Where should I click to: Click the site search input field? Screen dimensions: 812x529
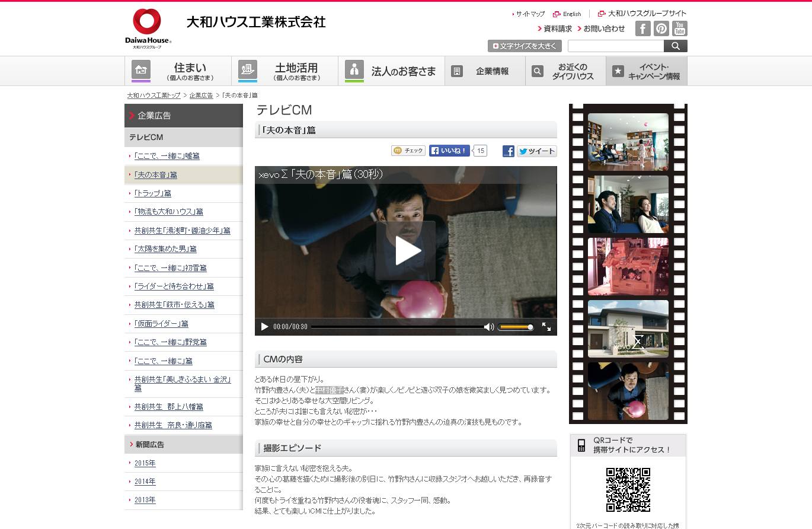click(616, 46)
